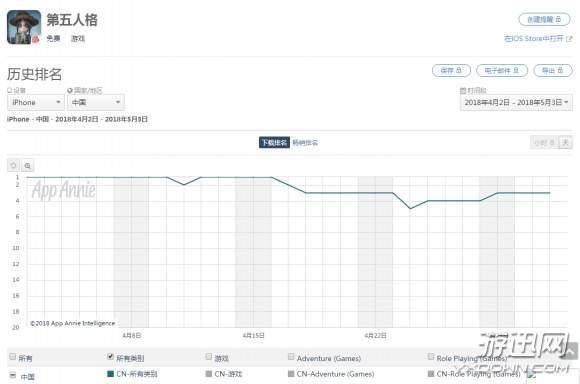This screenshot has height=384, width=580.
Task: Select the 下载排名 tab
Action: pyautogui.click(x=274, y=143)
